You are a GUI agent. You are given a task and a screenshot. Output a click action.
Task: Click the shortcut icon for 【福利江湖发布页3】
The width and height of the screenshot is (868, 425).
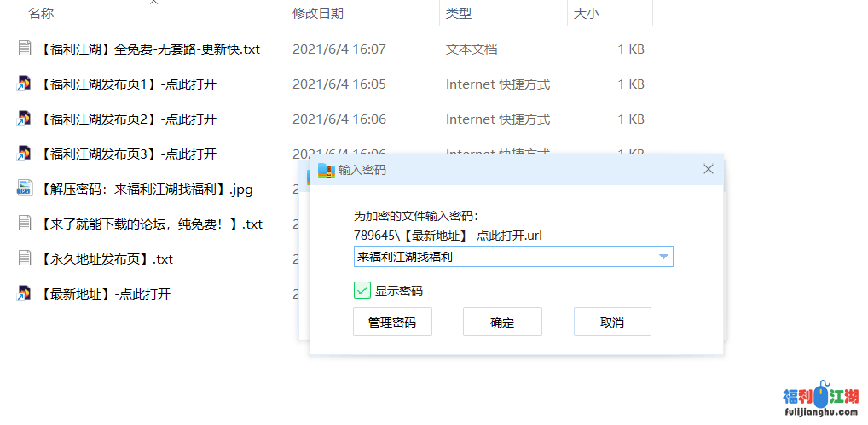25,154
